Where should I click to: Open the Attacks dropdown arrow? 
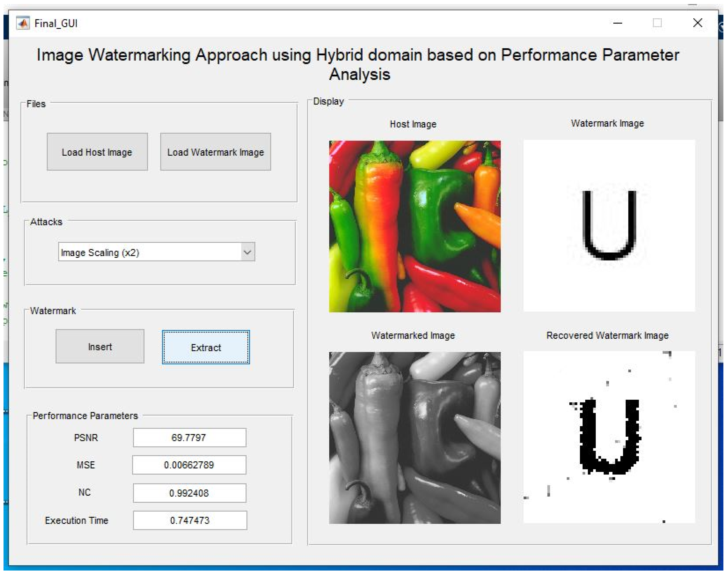[247, 252]
